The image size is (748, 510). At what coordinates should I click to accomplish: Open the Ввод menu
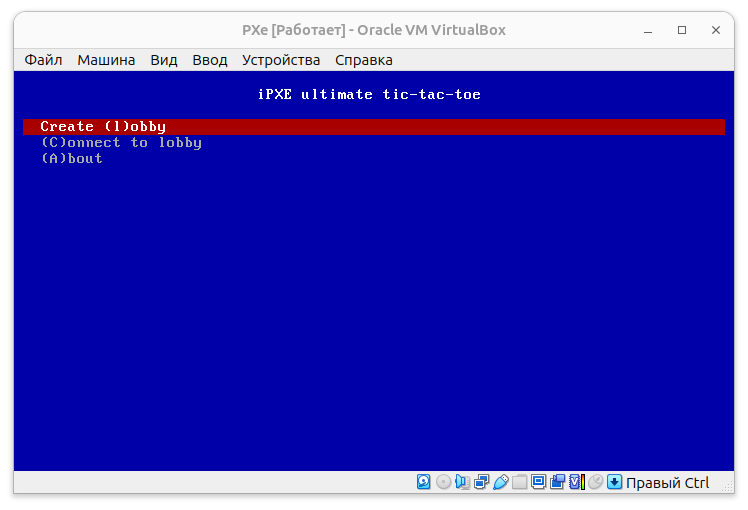click(x=209, y=60)
